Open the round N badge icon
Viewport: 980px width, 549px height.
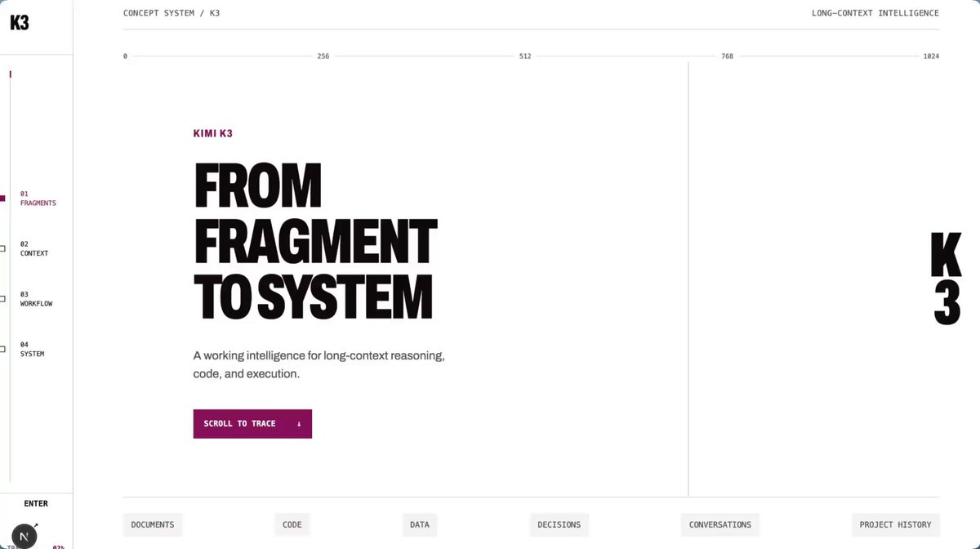[x=24, y=536]
